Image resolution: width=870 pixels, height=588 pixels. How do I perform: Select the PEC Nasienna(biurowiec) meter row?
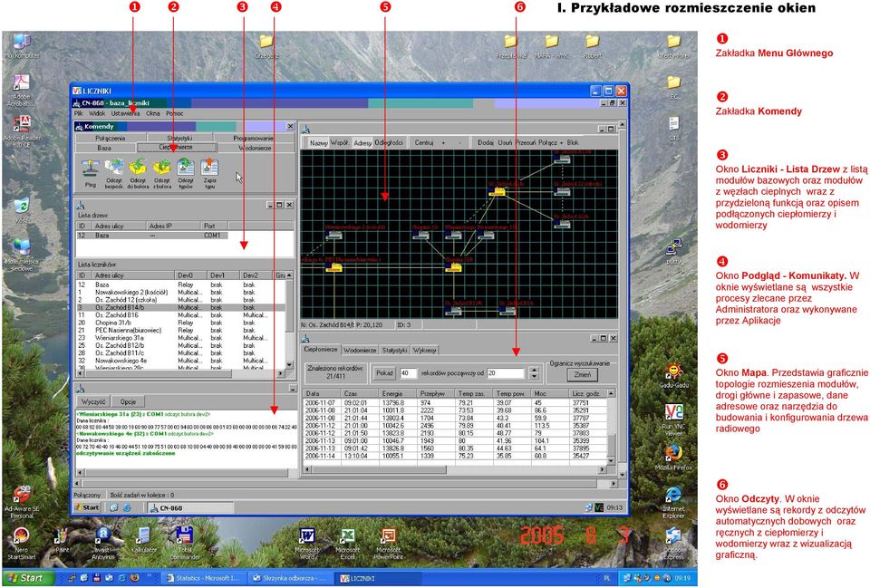click(x=180, y=330)
